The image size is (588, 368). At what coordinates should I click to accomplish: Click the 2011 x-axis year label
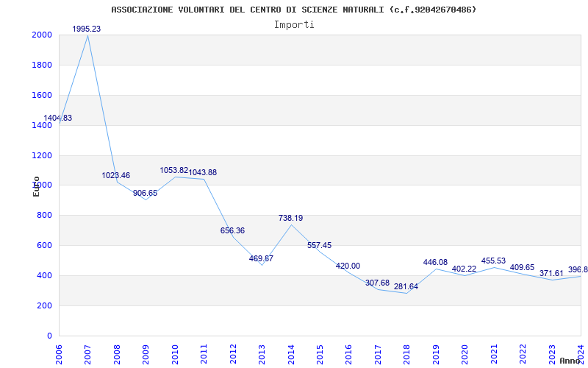coord(204,355)
